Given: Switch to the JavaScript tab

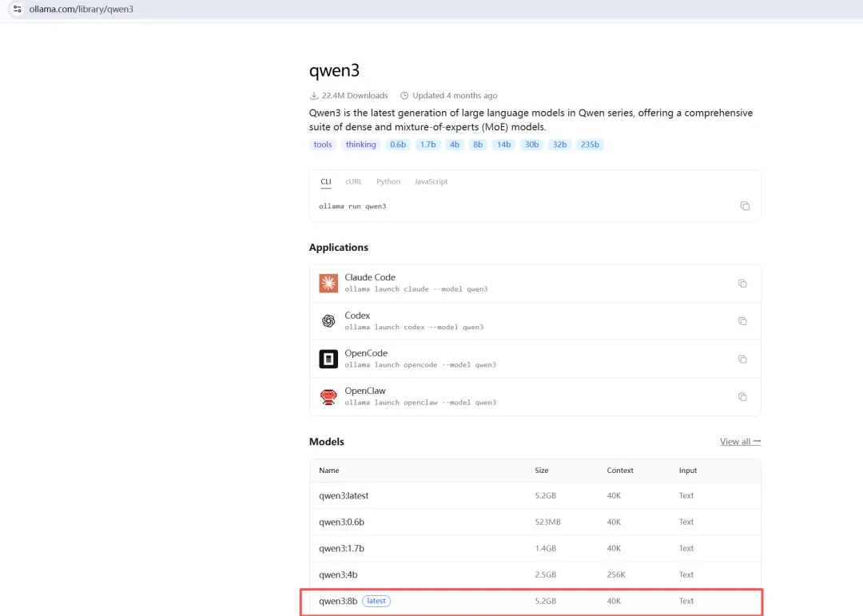Looking at the screenshot, I should [431, 181].
